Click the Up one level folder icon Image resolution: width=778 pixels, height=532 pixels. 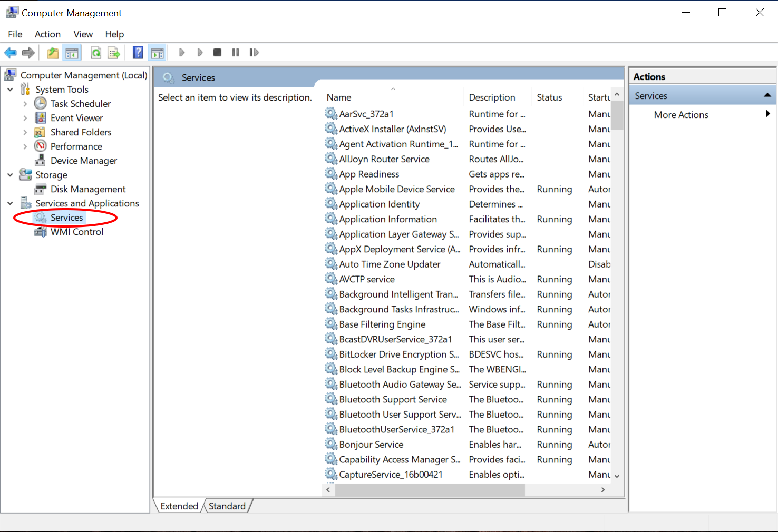[53, 53]
